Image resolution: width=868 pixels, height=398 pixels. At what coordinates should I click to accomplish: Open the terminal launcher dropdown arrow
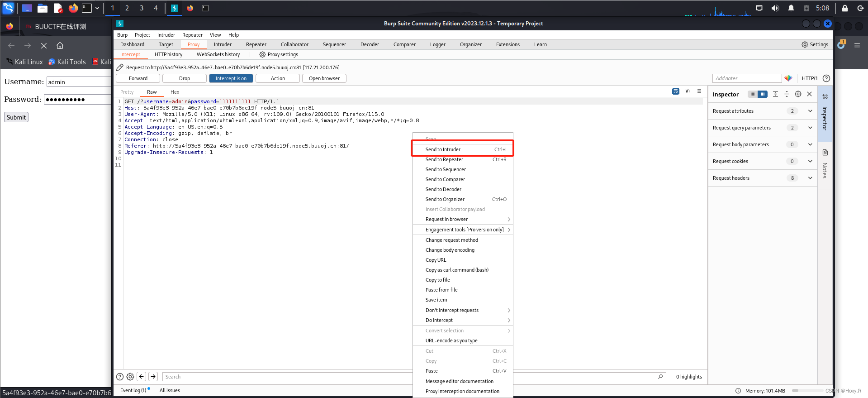(x=97, y=8)
